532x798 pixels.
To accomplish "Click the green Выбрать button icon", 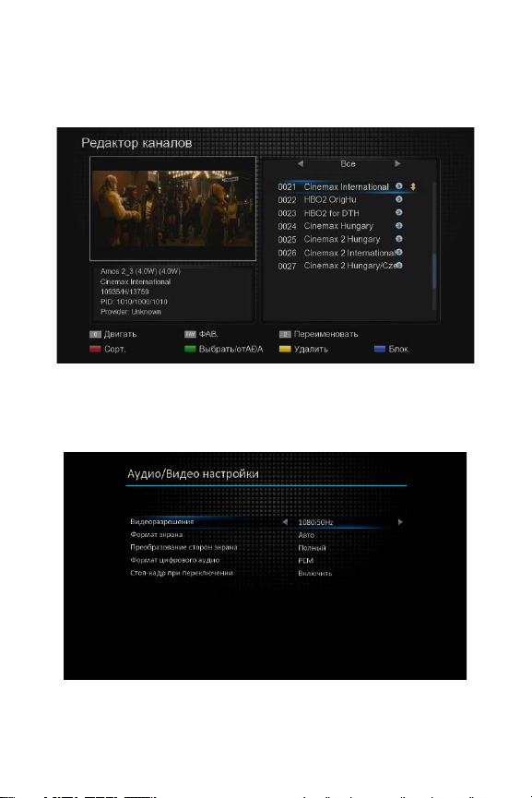I will click(190, 349).
